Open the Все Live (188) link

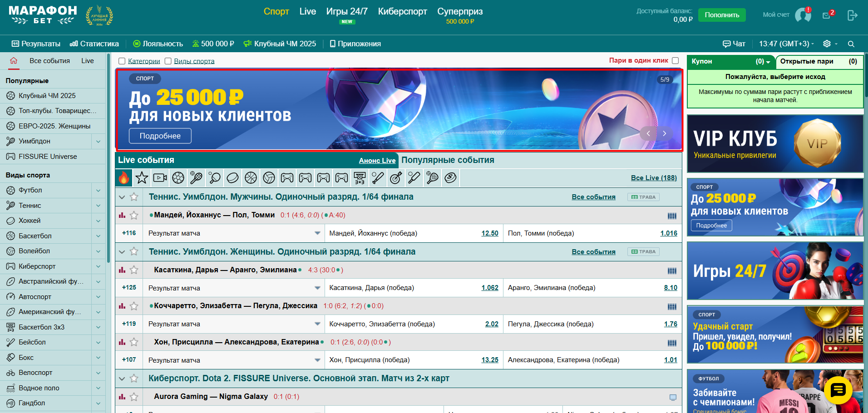pyautogui.click(x=654, y=178)
